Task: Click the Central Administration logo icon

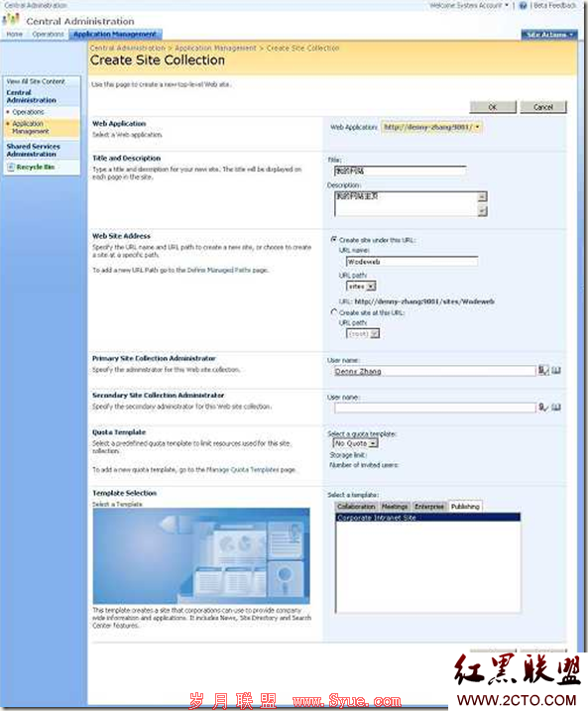Action: pos(11,20)
